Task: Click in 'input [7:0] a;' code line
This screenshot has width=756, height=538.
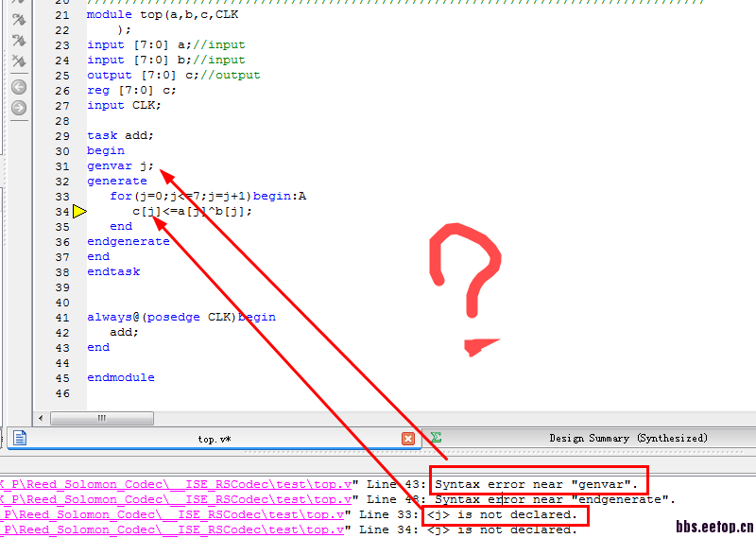Action: pos(166,44)
